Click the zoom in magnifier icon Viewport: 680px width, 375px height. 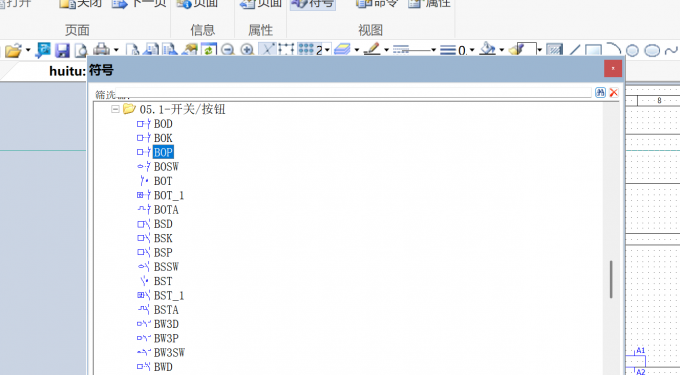coord(247,50)
